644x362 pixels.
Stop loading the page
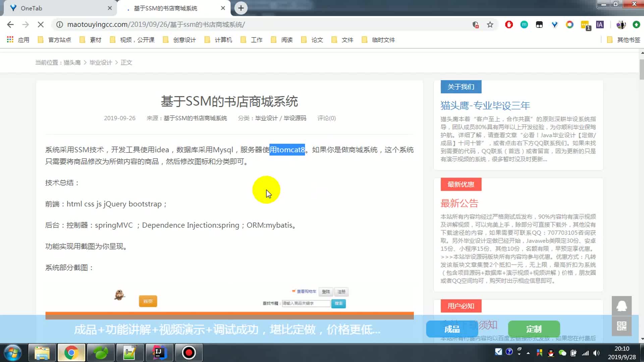(41, 24)
